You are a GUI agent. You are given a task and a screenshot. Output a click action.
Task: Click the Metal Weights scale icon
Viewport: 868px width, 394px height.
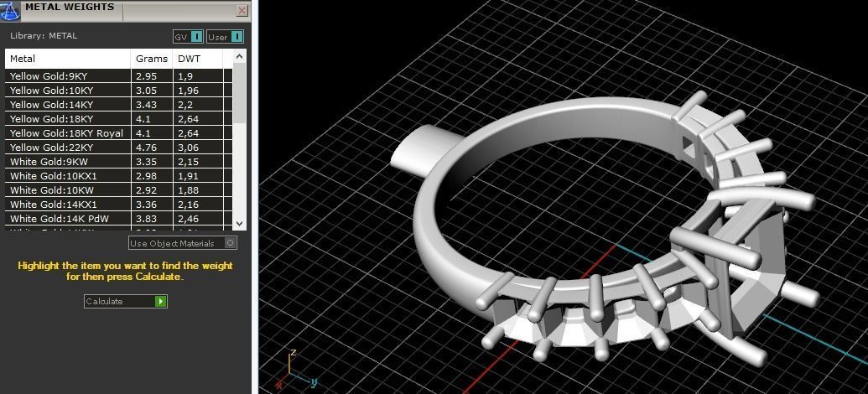pos(11,11)
